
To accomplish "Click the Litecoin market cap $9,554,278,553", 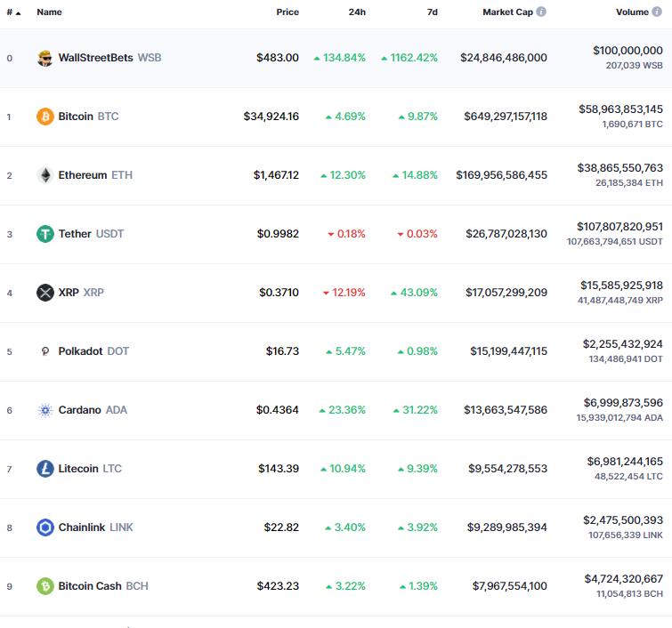I will 508,468.
